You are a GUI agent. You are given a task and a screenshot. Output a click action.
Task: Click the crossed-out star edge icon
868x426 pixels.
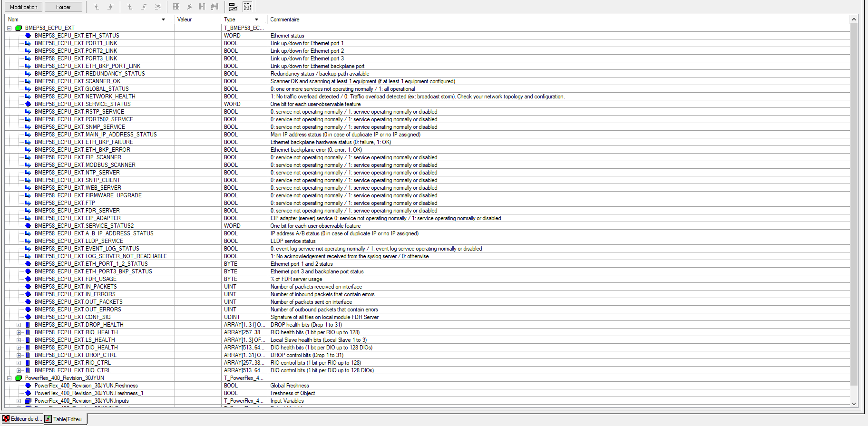click(158, 7)
